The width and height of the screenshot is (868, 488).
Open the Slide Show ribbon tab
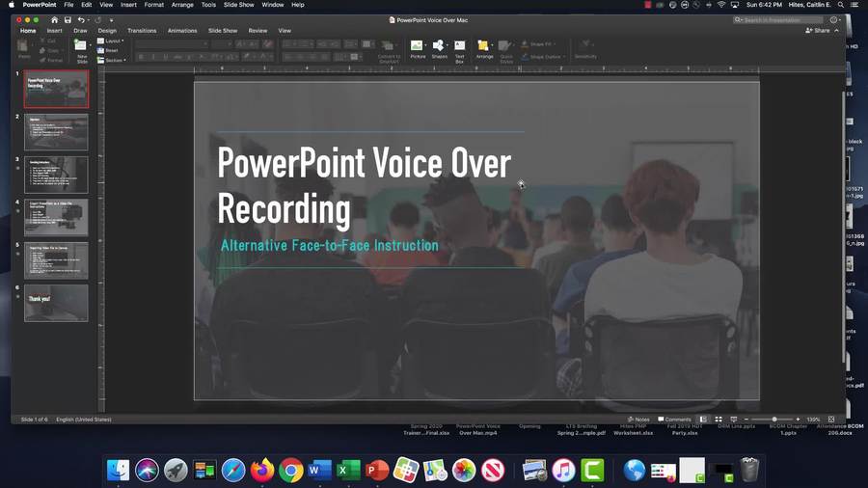click(223, 31)
